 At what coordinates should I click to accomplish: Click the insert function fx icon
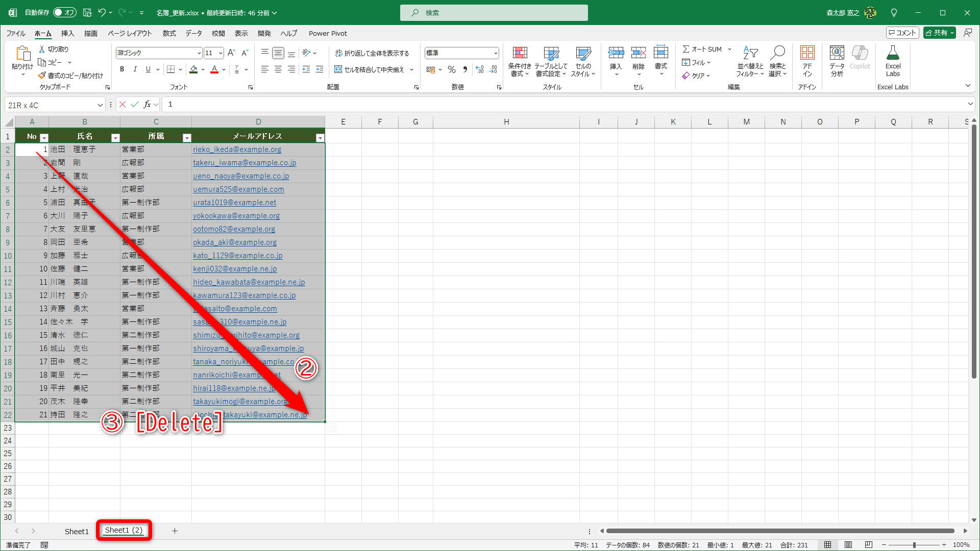[147, 105]
